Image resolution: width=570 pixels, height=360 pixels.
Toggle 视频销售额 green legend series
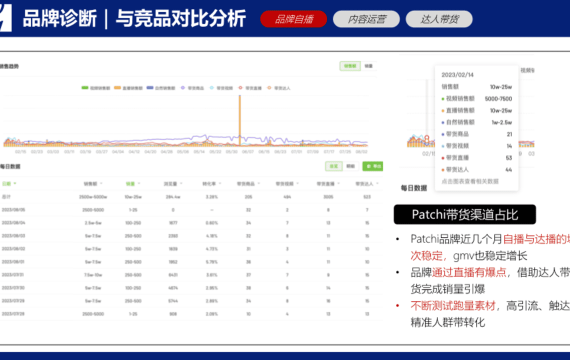(96, 88)
